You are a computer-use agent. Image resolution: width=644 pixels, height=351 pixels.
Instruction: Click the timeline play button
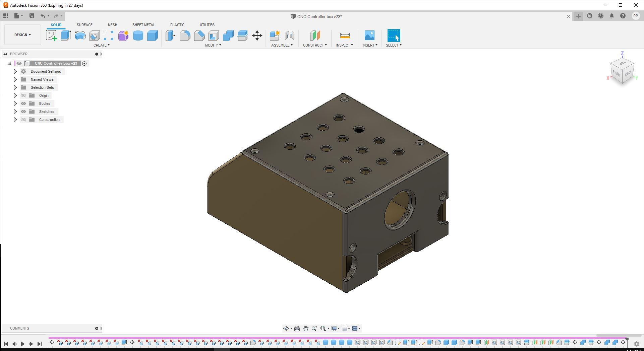[22, 344]
